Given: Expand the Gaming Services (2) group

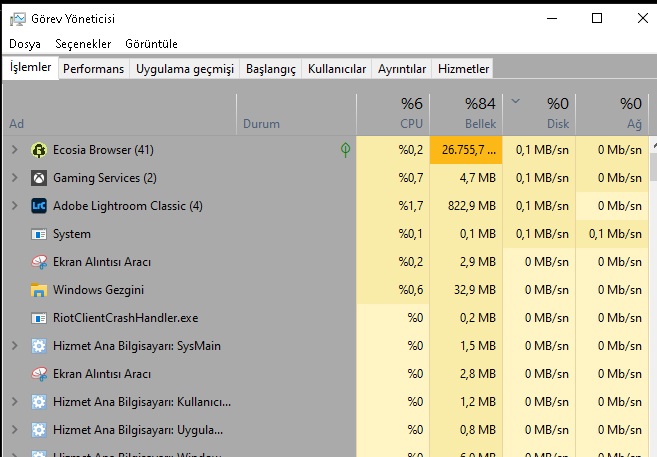Looking at the screenshot, I should (x=15, y=178).
